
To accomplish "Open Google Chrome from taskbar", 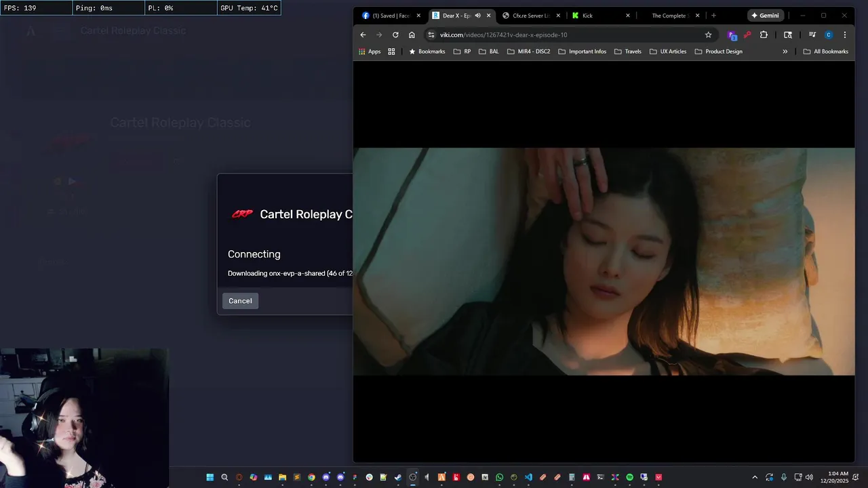I will click(x=311, y=477).
